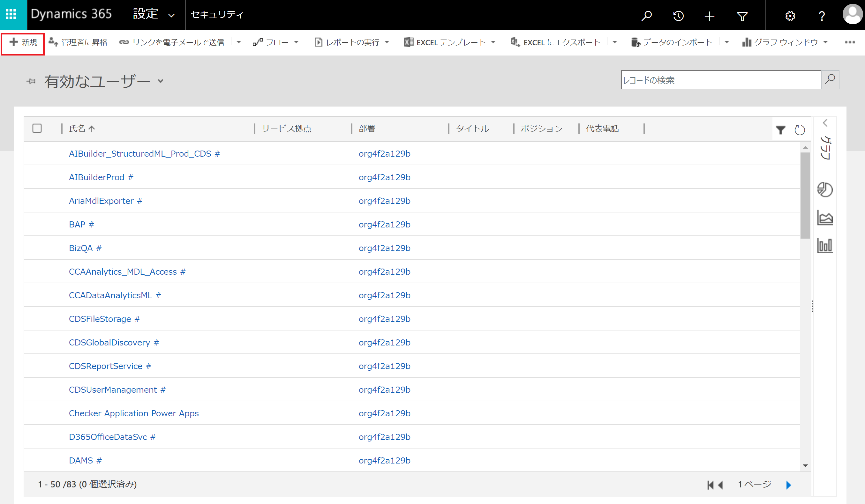Open レポートの実行 run report menu
Image resolution: width=865 pixels, height=504 pixels.
tap(352, 42)
